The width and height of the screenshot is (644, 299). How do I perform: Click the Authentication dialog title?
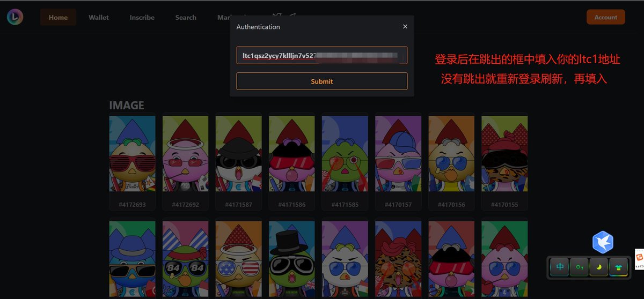[258, 26]
